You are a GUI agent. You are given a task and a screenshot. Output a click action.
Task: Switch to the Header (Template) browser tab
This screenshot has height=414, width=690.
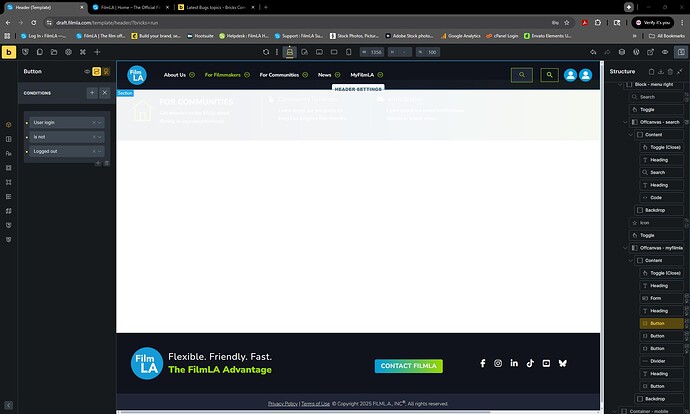44,7
